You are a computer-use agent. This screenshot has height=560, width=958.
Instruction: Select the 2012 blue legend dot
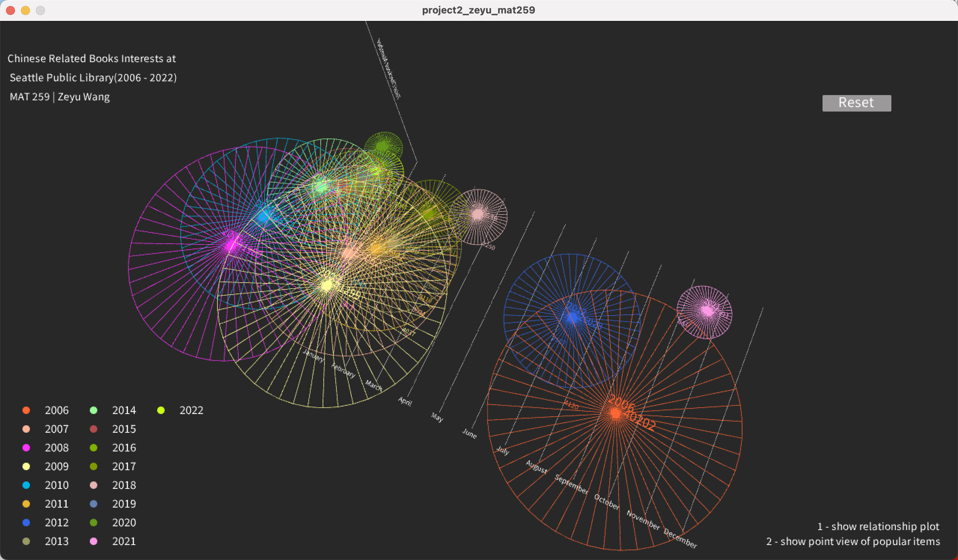coord(26,522)
